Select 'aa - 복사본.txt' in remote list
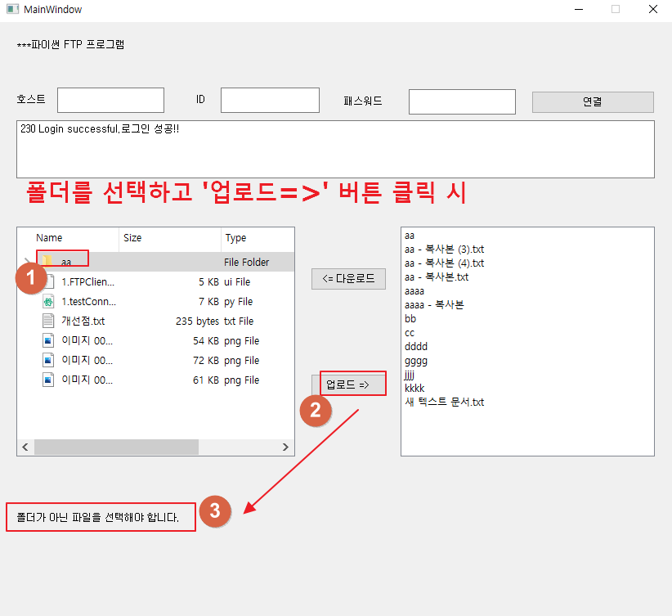672x616 pixels. (x=437, y=277)
